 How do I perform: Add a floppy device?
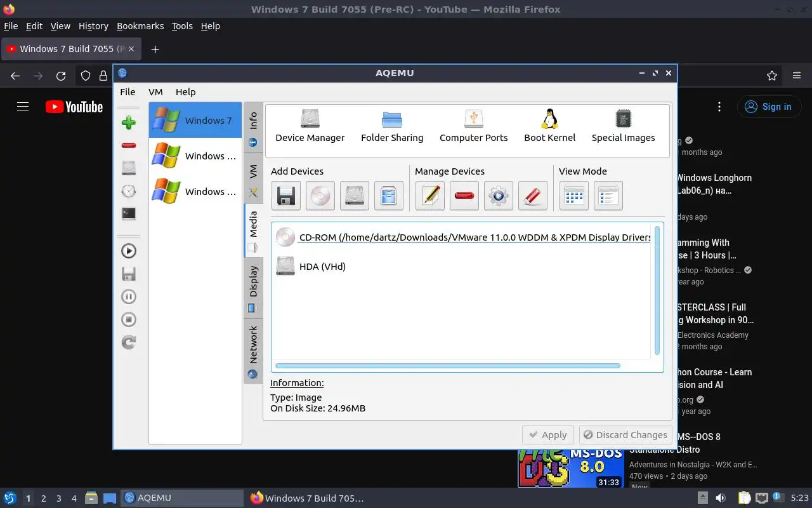(x=286, y=196)
